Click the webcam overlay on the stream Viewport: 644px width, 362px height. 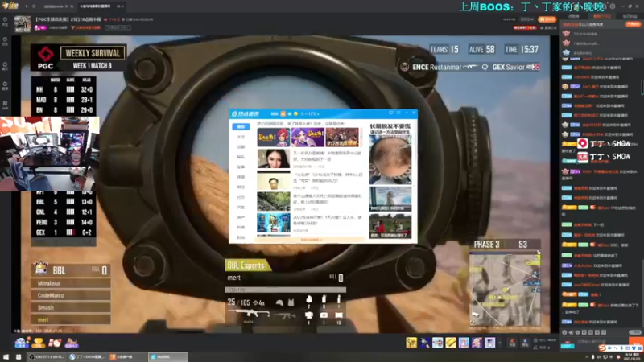[x=49, y=154]
